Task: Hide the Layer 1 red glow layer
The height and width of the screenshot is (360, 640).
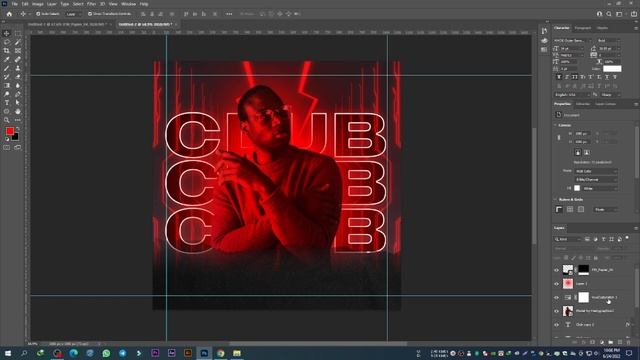Action: click(556, 284)
